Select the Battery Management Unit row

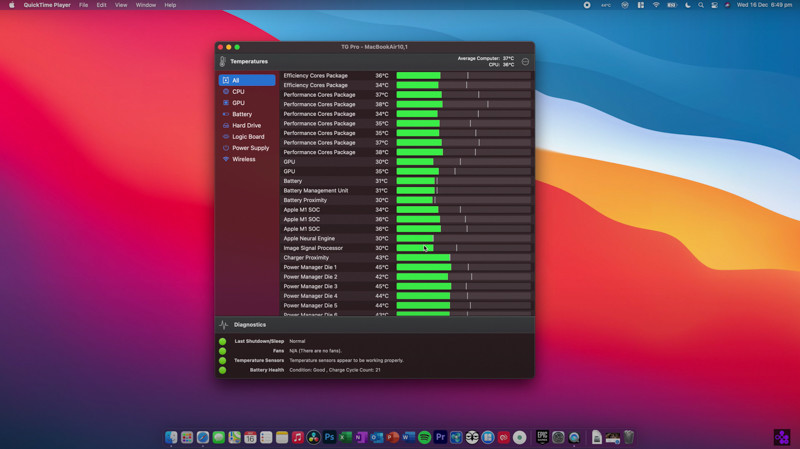(407, 190)
